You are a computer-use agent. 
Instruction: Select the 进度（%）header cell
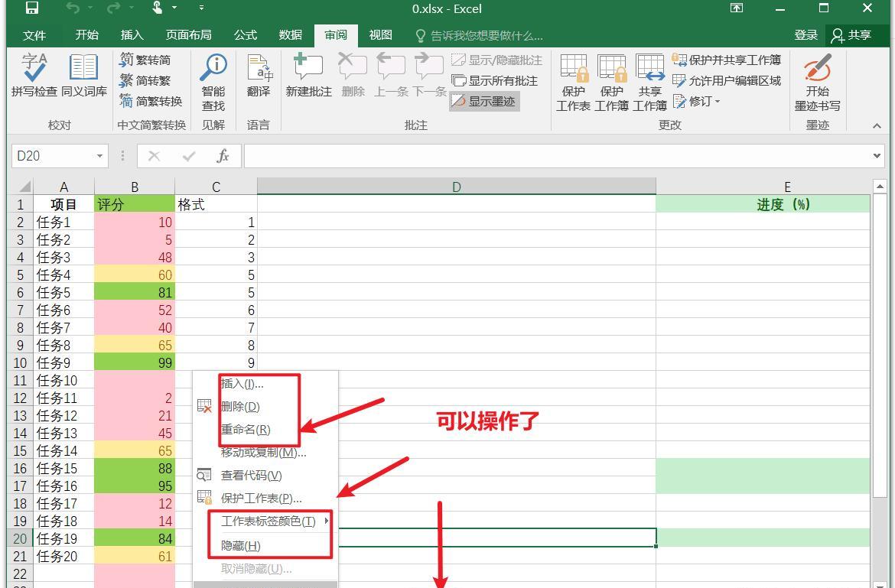pyautogui.click(x=763, y=204)
